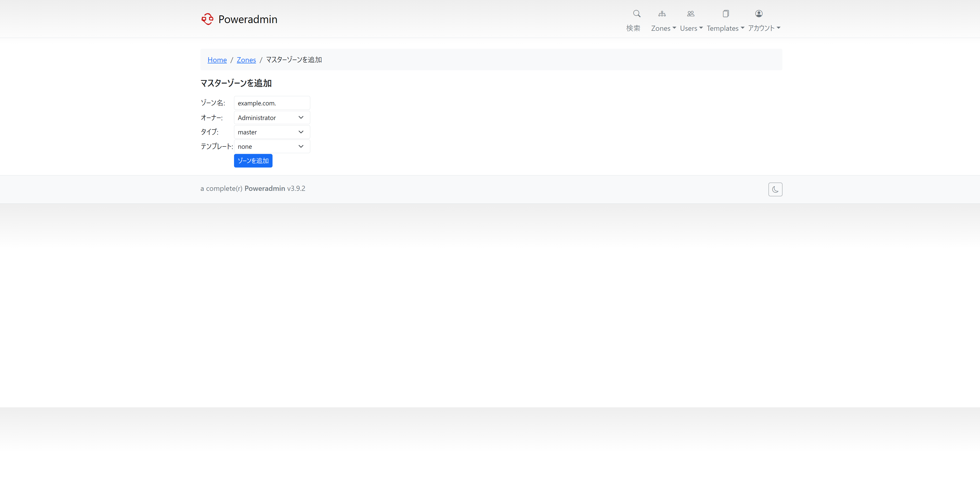The image size is (980, 491).
Task: Open the Templates navigation menu
Action: [x=725, y=28]
